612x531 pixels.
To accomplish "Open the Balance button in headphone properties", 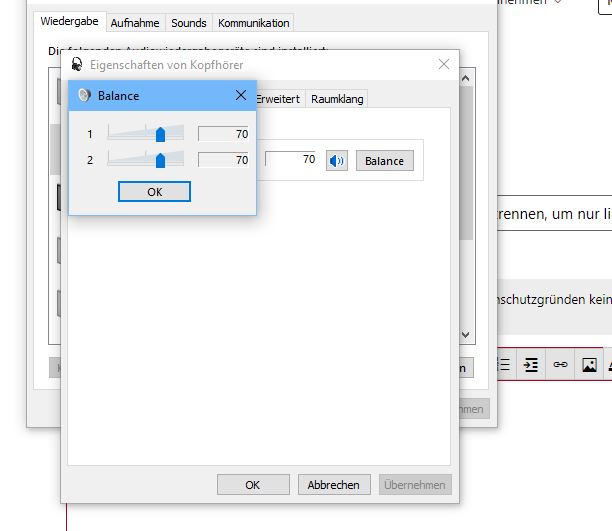I will point(384,160).
